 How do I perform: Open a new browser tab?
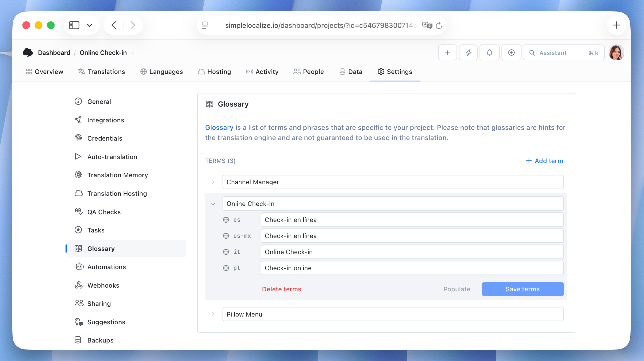(x=616, y=25)
